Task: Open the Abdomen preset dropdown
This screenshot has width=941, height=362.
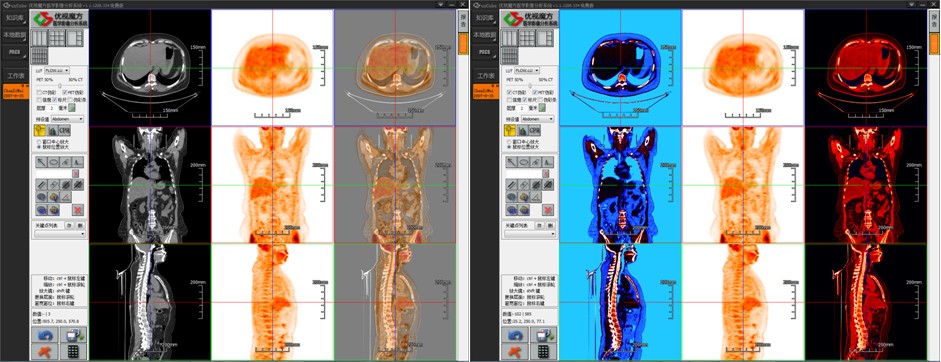Action: 67,119
